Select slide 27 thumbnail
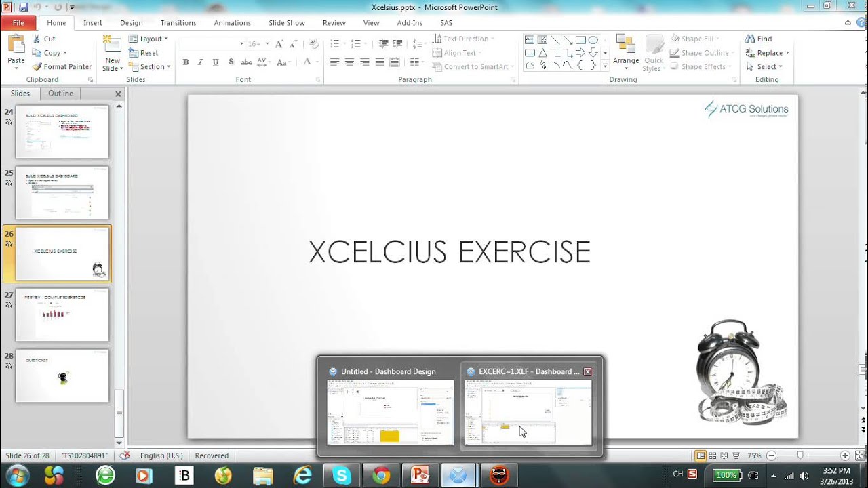The width and height of the screenshot is (868, 488). (x=62, y=314)
